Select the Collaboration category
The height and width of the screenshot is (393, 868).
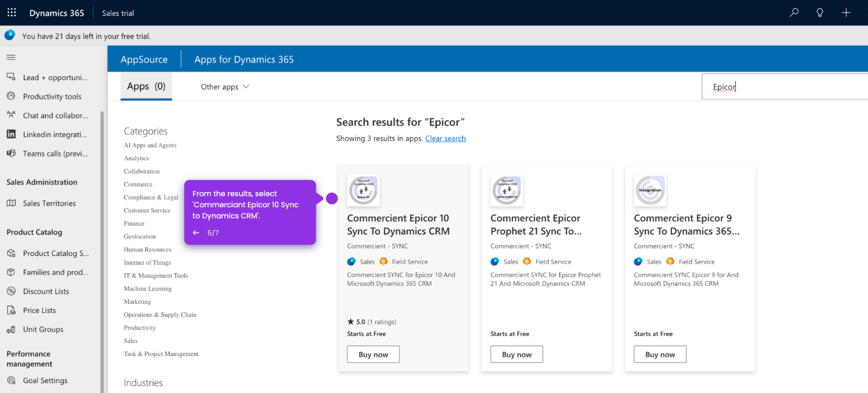coord(142,171)
